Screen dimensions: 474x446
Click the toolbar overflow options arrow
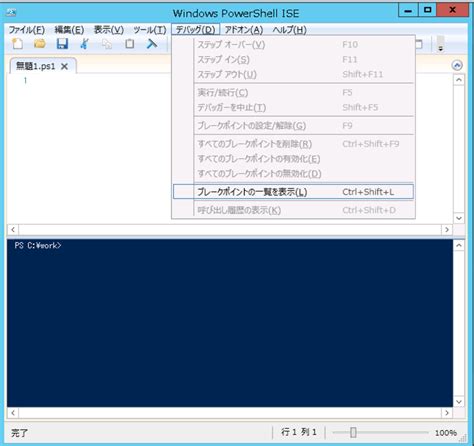tap(440, 44)
